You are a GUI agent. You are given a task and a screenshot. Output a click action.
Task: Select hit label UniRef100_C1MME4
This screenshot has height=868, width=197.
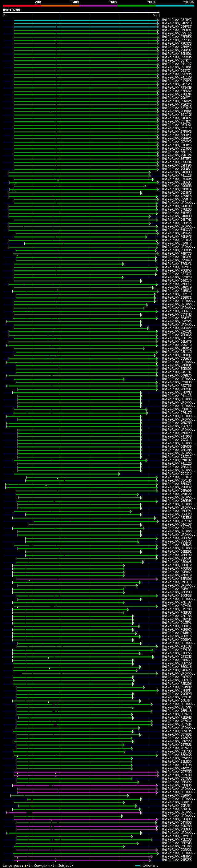177,189
